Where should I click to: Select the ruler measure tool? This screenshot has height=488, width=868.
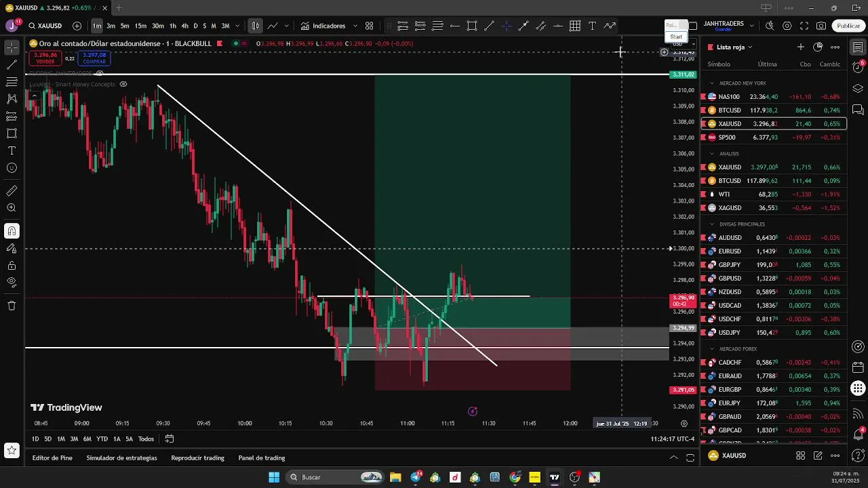12,191
